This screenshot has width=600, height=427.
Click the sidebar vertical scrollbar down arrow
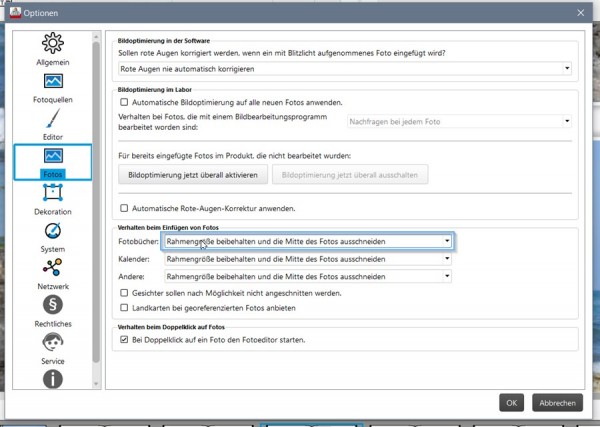pyautogui.click(x=96, y=384)
